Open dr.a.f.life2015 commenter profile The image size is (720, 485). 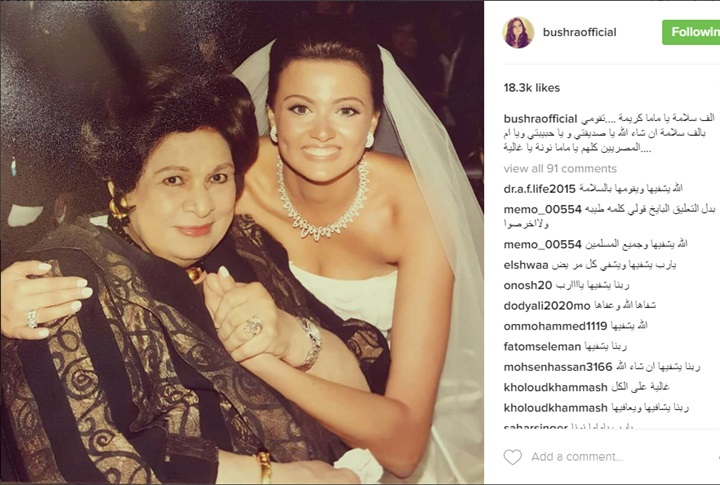pos(540,189)
